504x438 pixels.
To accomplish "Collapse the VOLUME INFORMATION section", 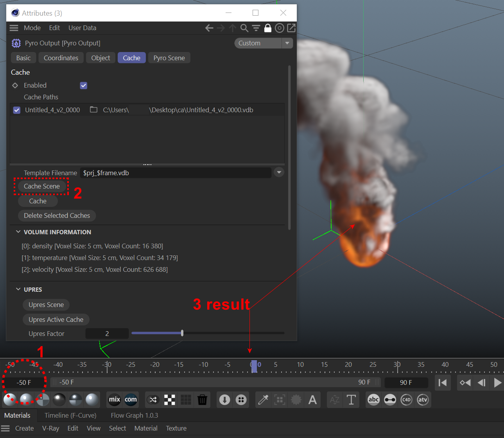I will click(18, 232).
